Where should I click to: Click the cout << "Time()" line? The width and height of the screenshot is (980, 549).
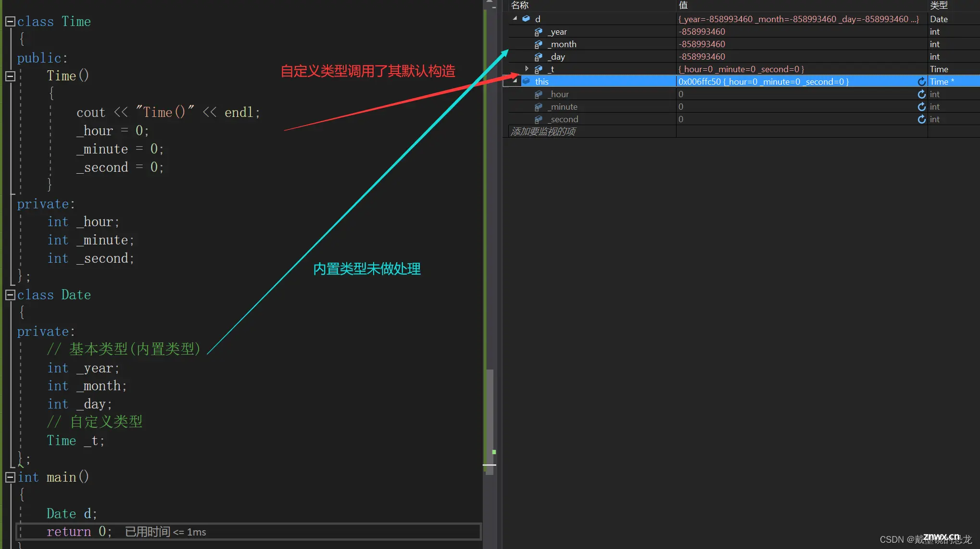click(168, 113)
